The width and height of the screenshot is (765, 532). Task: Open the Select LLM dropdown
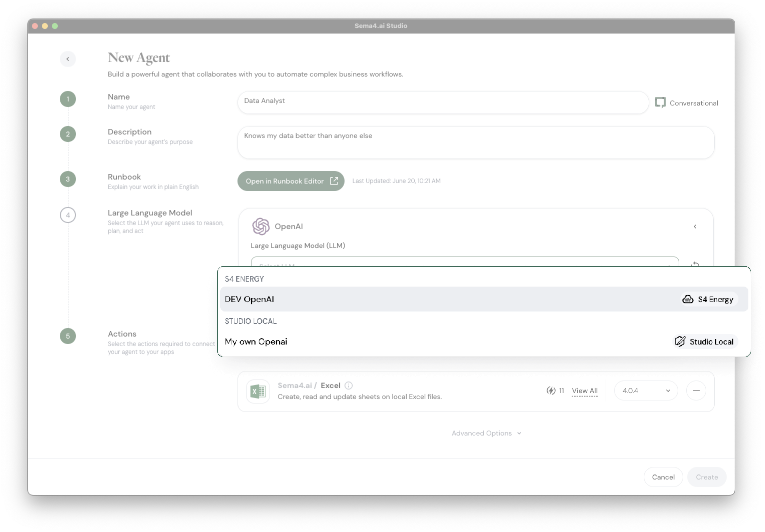pos(465,262)
